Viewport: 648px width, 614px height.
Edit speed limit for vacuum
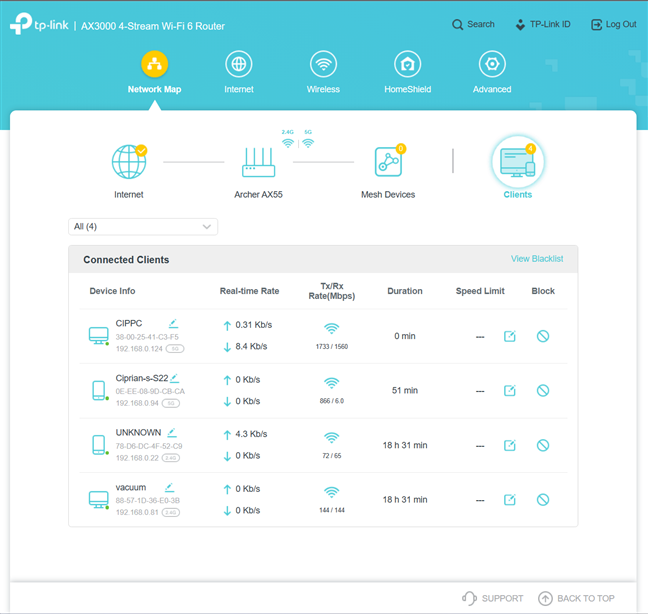coord(510,500)
